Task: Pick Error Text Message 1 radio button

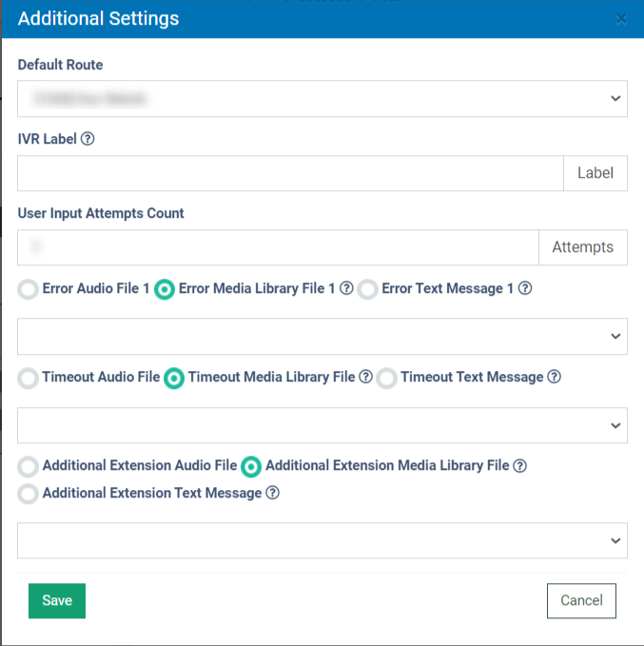Action: click(x=368, y=290)
